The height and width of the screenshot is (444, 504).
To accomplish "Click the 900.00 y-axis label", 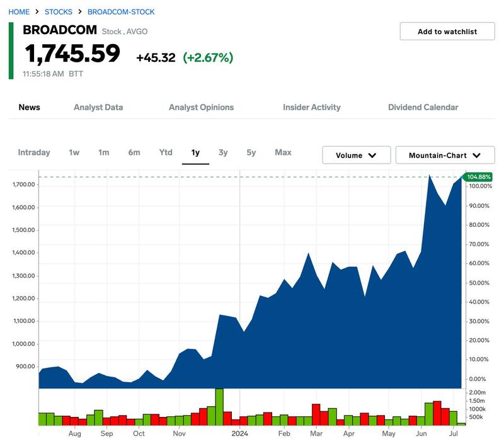I will pyautogui.click(x=25, y=367).
